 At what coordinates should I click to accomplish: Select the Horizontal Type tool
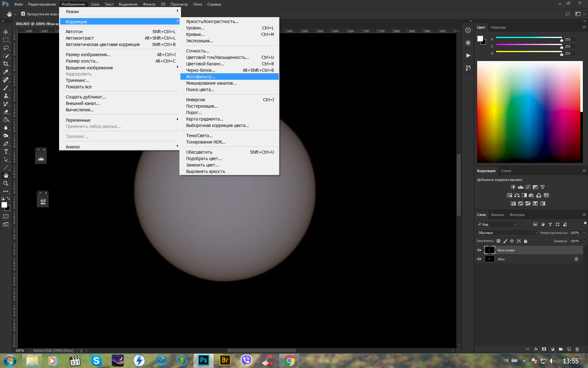6,152
